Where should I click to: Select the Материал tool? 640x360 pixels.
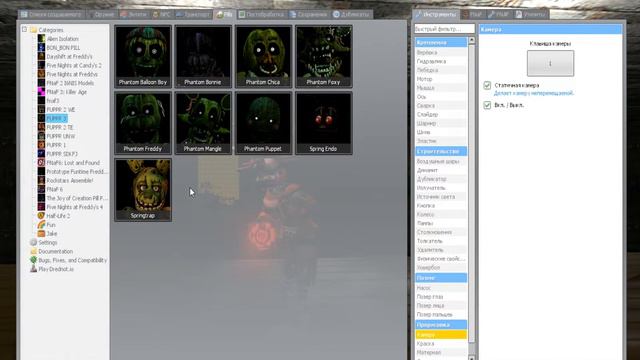pyautogui.click(x=441, y=352)
